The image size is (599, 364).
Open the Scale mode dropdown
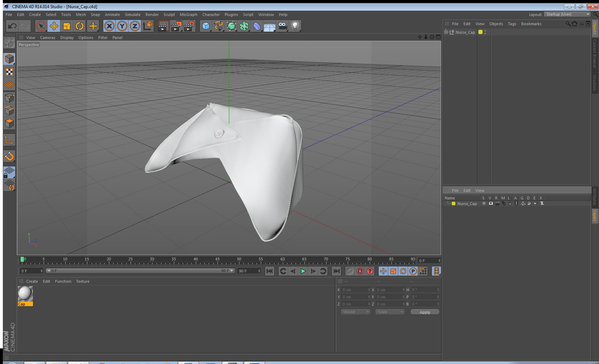click(x=390, y=312)
